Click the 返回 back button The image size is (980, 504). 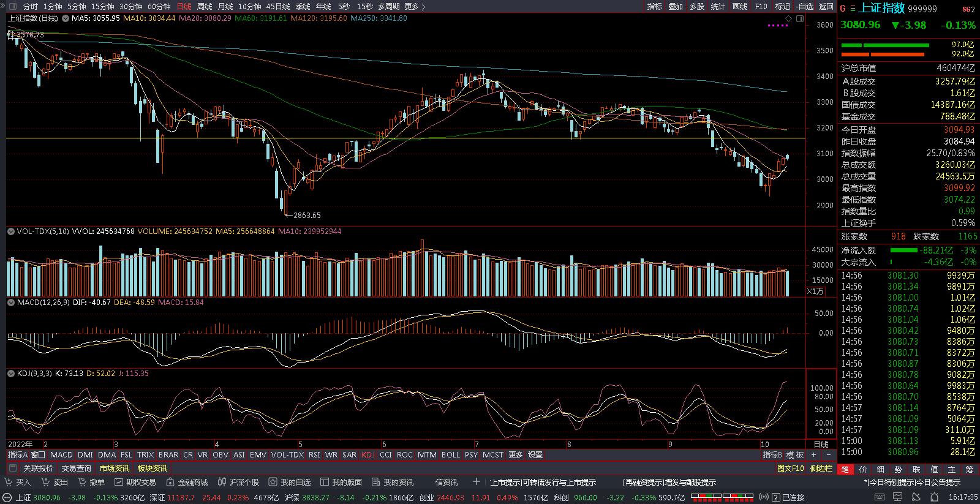(826, 6)
